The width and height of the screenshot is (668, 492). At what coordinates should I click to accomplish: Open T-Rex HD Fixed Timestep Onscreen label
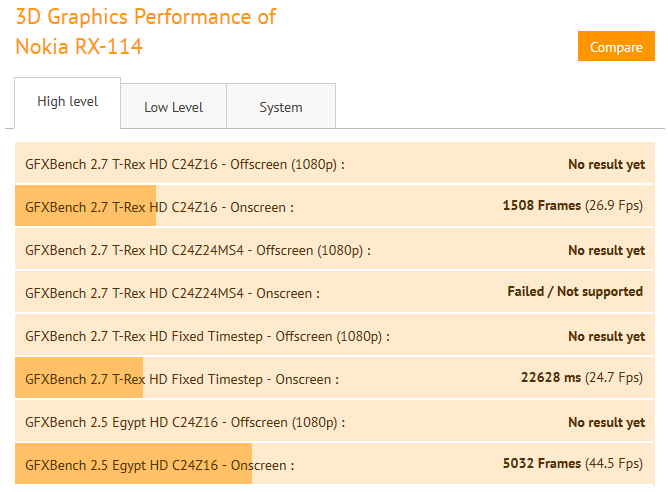click(x=181, y=380)
